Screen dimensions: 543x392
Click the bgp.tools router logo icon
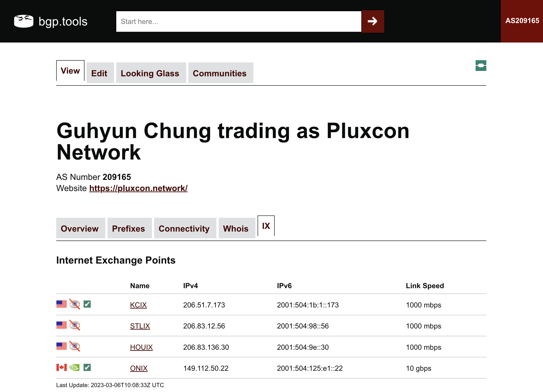[24, 21]
